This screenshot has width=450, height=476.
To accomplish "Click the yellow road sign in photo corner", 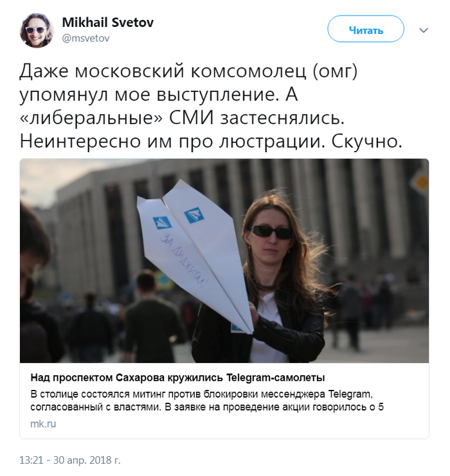I will [421, 182].
